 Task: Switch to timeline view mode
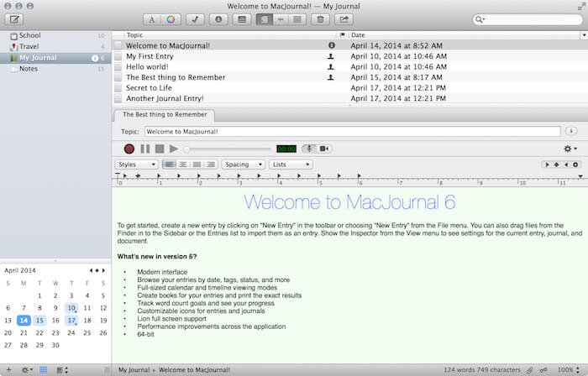click(x=281, y=19)
